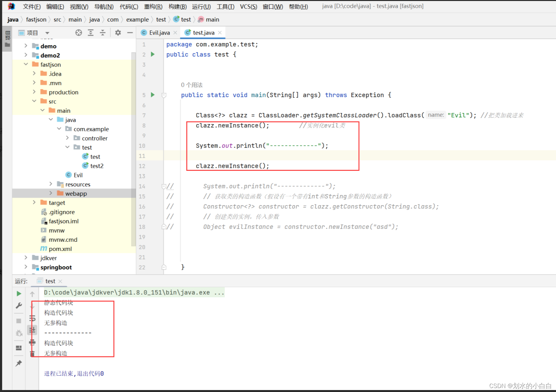
Task: Close the test run tab
Action: click(60, 281)
